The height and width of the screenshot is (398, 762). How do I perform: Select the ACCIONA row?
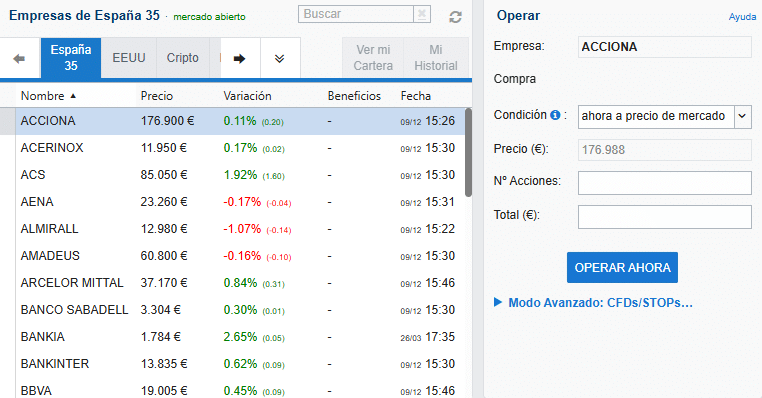232,121
